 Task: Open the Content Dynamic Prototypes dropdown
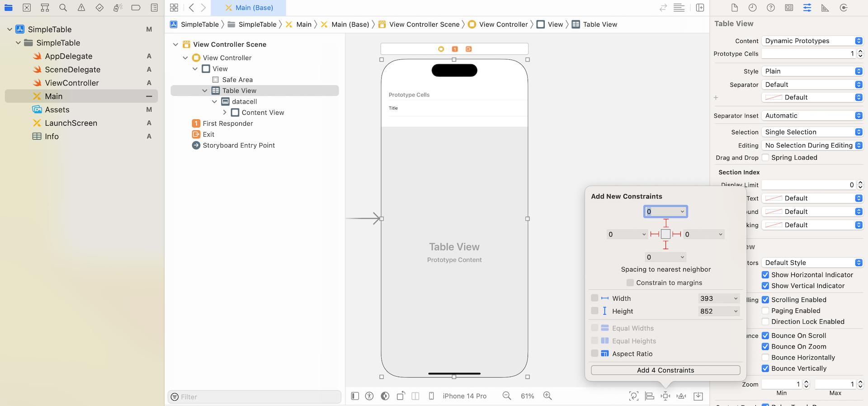click(x=812, y=41)
